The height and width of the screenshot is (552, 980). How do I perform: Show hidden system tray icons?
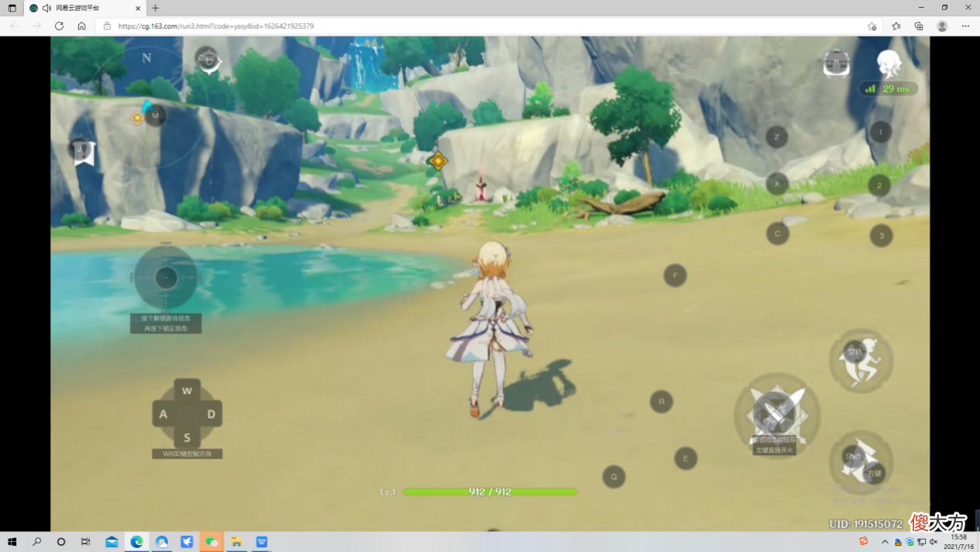coord(885,542)
